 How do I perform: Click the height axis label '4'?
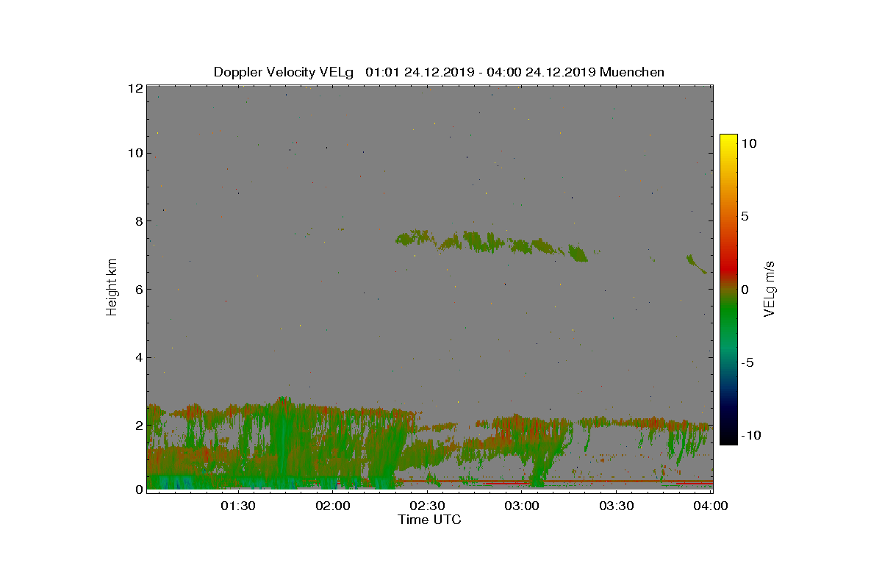pos(137,357)
